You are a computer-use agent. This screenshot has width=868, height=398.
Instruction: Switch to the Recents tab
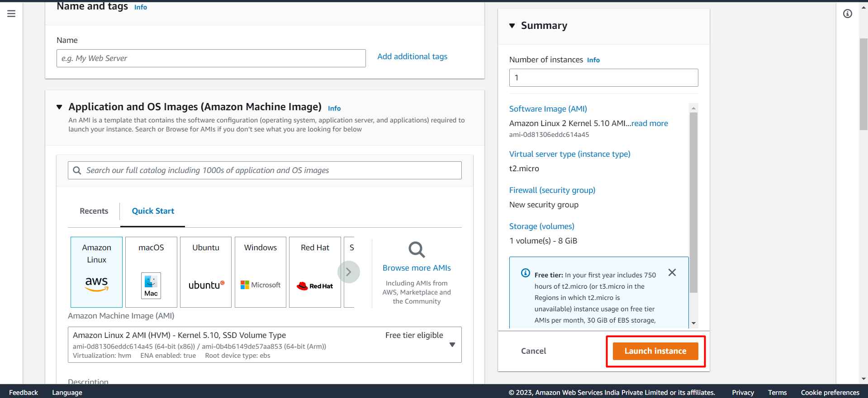[x=94, y=211]
